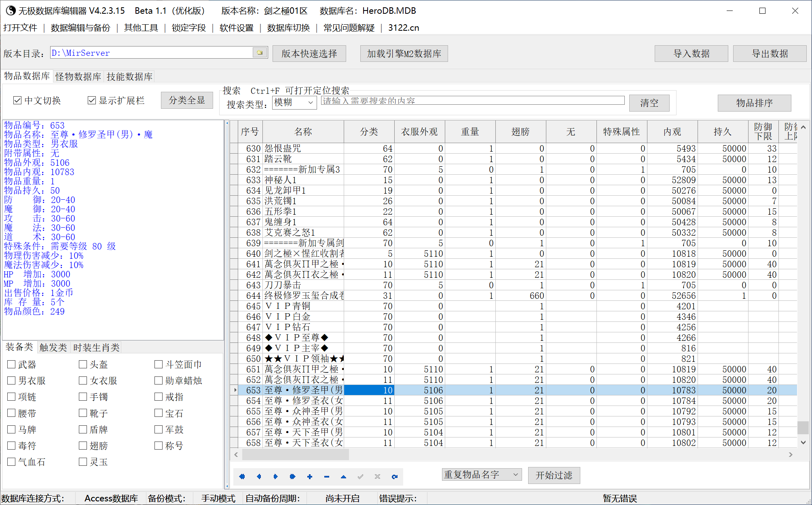Click the edit record triangle icon
The height and width of the screenshot is (505, 812).
(343, 477)
